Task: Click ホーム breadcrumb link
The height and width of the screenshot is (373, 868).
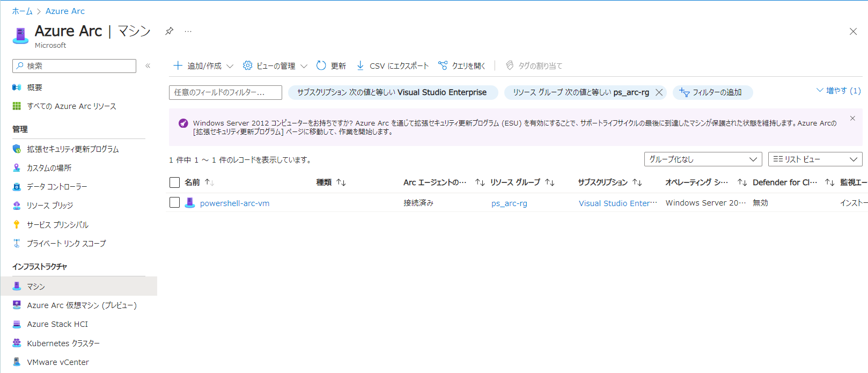Action: click(x=23, y=11)
